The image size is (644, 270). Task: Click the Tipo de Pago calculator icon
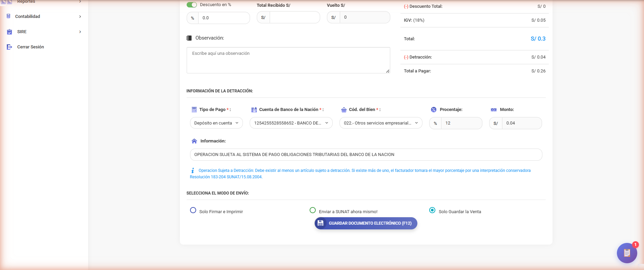(x=194, y=110)
